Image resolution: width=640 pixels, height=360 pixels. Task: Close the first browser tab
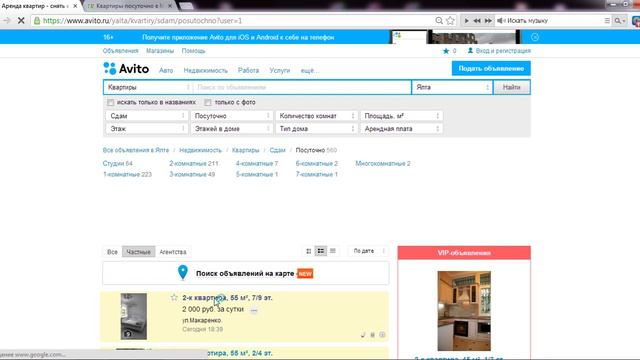coord(75,6)
